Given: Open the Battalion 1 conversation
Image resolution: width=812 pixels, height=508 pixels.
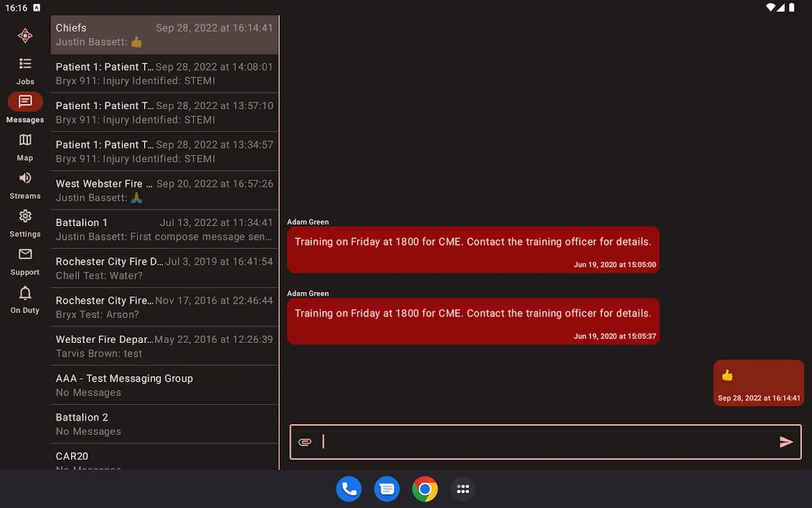Looking at the screenshot, I should (164, 229).
